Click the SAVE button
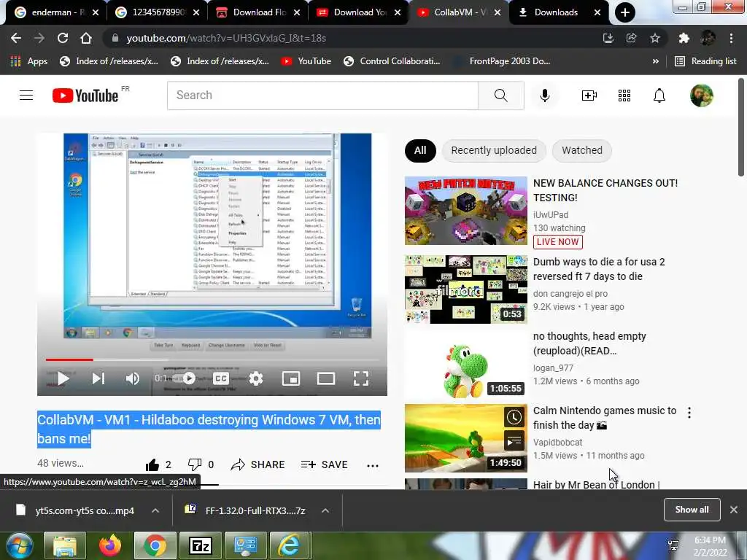 coord(325,464)
